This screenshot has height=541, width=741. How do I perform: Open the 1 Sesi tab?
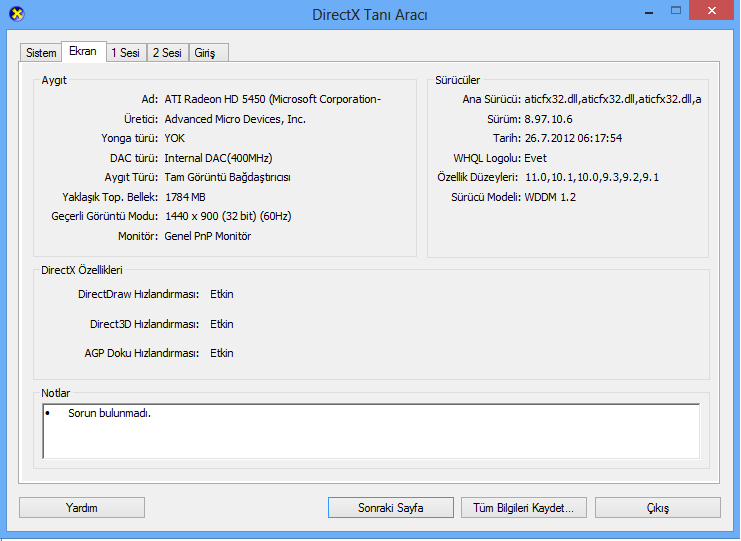pos(126,52)
